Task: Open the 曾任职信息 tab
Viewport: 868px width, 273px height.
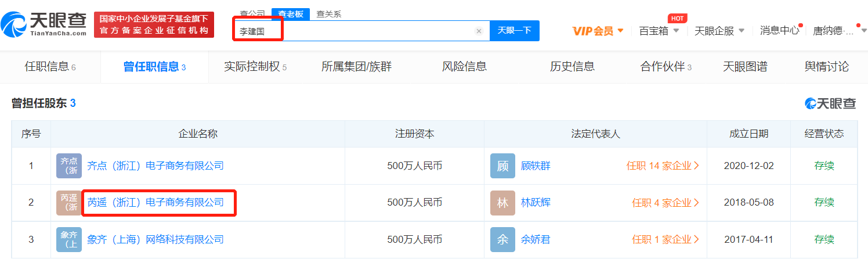Action: point(154,67)
